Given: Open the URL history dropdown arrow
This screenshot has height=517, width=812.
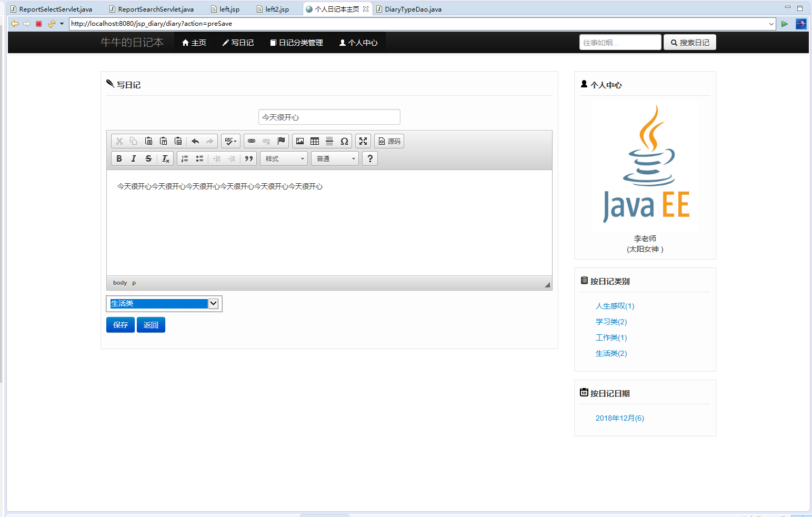Looking at the screenshot, I should point(771,24).
